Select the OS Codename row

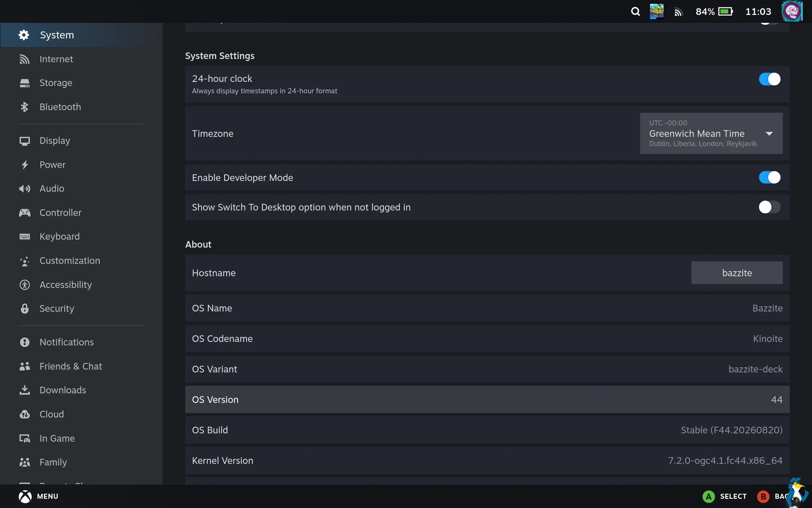point(487,339)
